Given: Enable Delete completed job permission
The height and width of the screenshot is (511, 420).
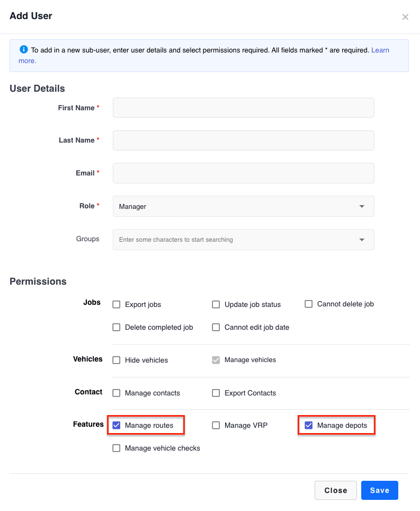Looking at the screenshot, I should click(x=117, y=328).
